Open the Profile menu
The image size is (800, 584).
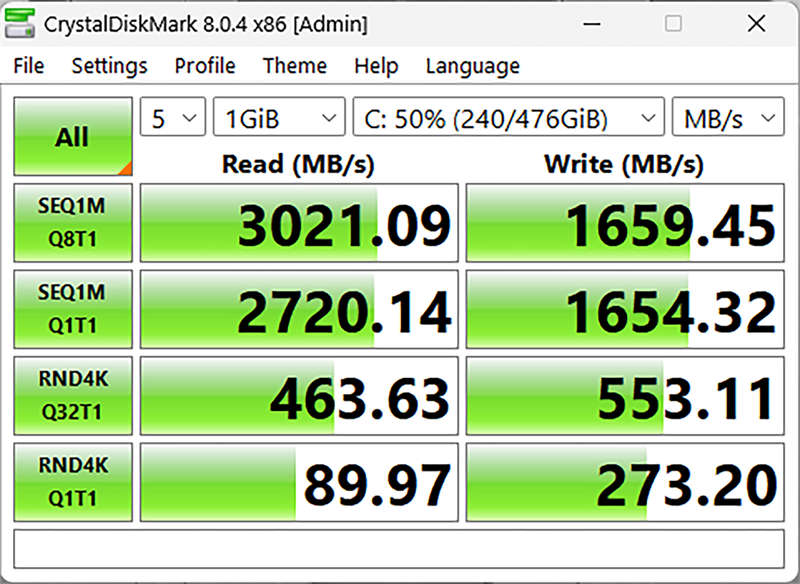[x=205, y=66]
